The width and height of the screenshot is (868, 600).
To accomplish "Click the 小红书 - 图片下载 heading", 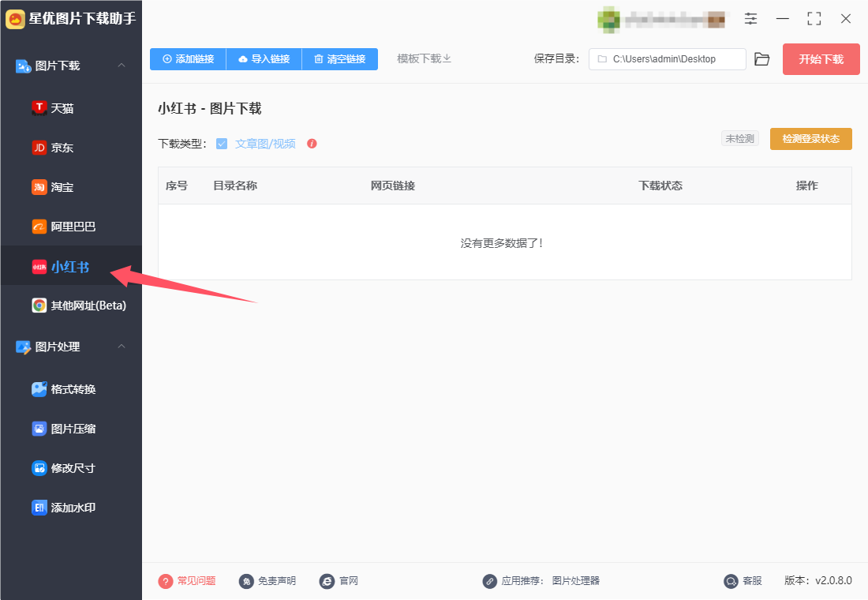I will click(x=210, y=109).
